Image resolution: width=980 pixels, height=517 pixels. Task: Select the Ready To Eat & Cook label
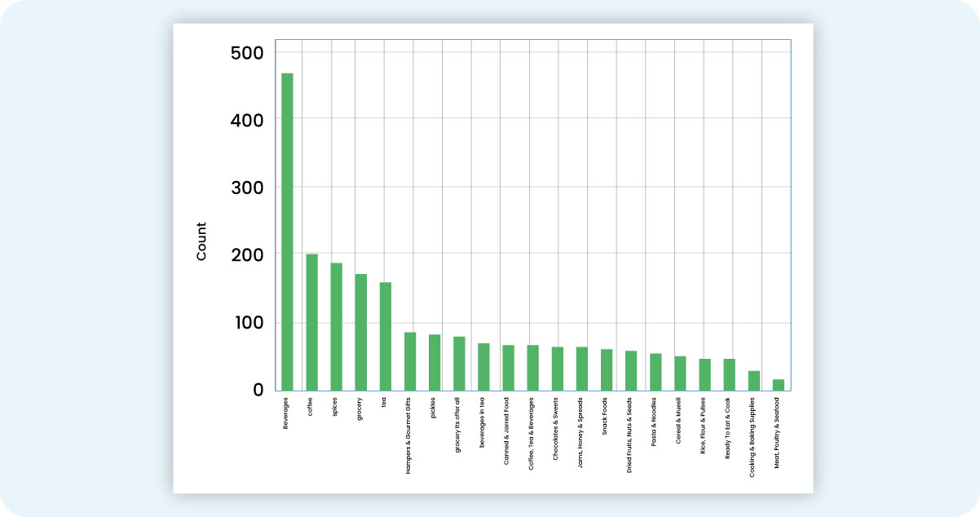(728, 430)
